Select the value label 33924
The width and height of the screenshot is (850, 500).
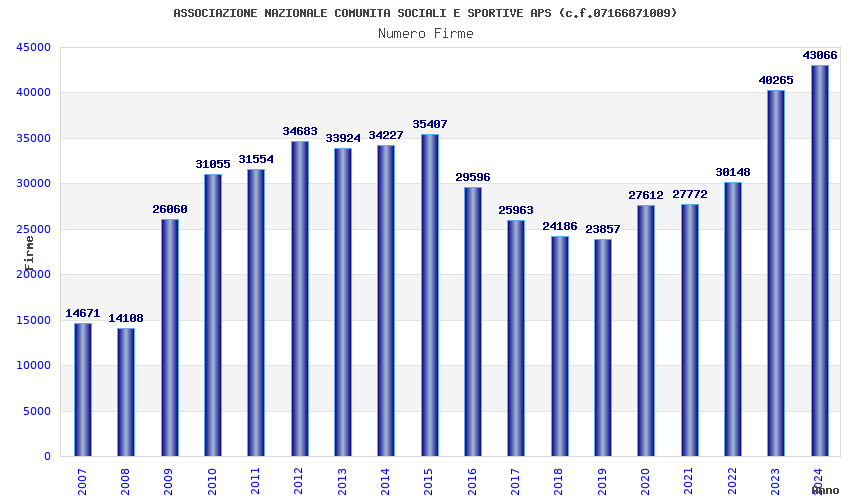[343, 138]
